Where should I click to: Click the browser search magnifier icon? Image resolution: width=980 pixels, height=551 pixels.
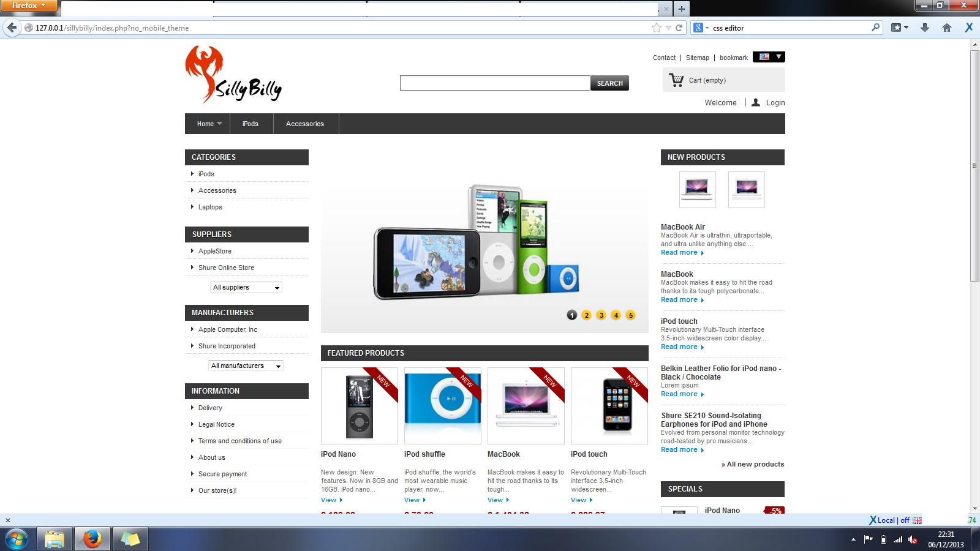click(x=875, y=28)
